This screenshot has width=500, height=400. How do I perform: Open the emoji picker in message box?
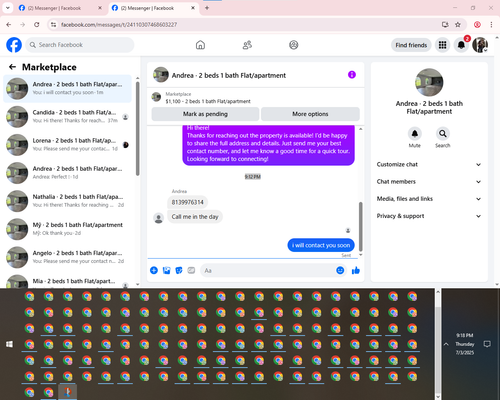pos(340,270)
